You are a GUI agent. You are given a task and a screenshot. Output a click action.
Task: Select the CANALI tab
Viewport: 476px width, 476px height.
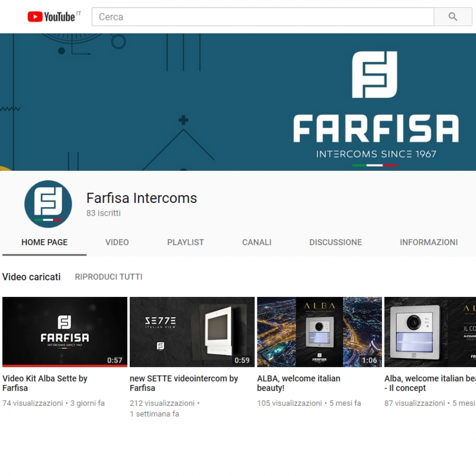(256, 242)
